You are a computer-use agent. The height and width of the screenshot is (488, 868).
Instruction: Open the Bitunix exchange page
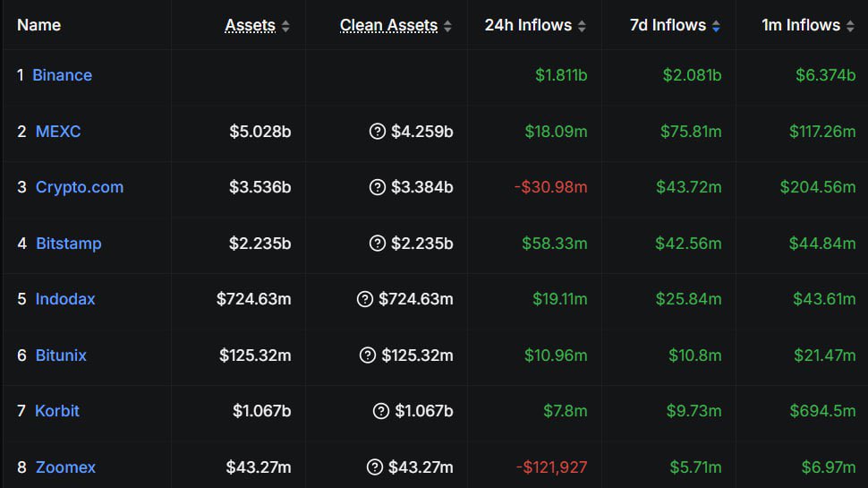61,355
